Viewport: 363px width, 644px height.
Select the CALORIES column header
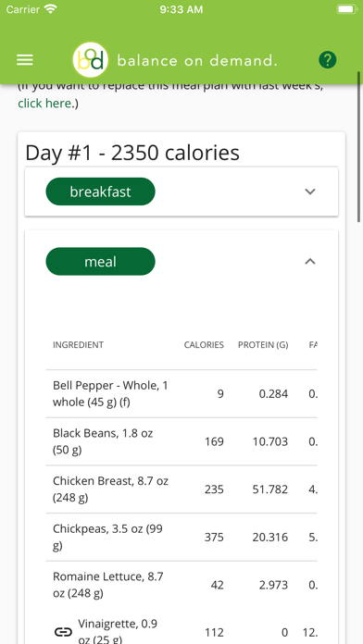pos(204,344)
